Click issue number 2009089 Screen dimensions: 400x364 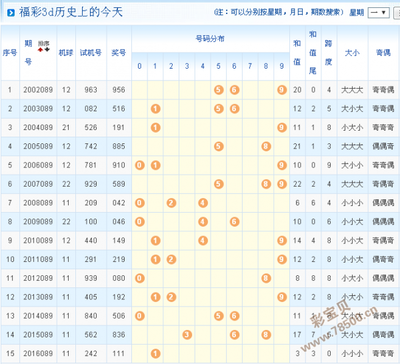(x=38, y=222)
